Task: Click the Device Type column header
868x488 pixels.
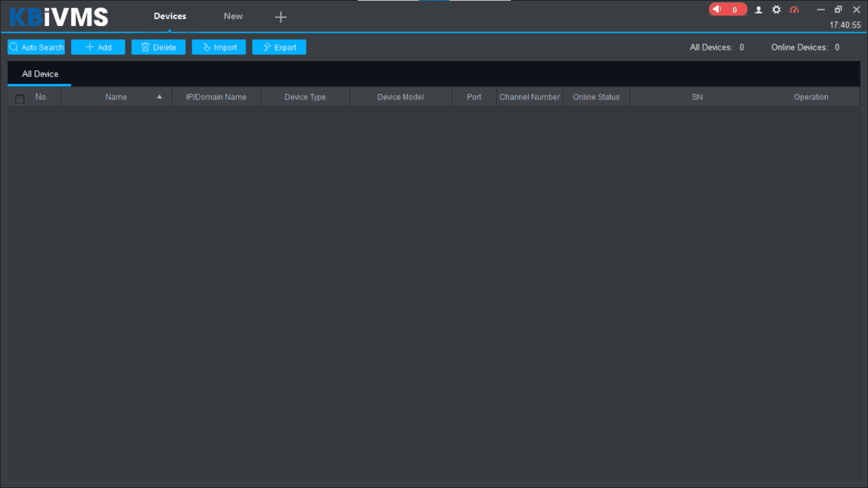Action: [x=305, y=97]
